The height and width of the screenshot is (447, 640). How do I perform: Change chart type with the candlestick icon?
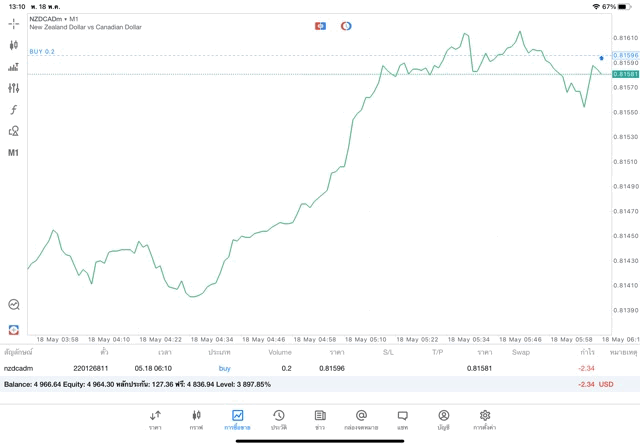coord(13,45)
